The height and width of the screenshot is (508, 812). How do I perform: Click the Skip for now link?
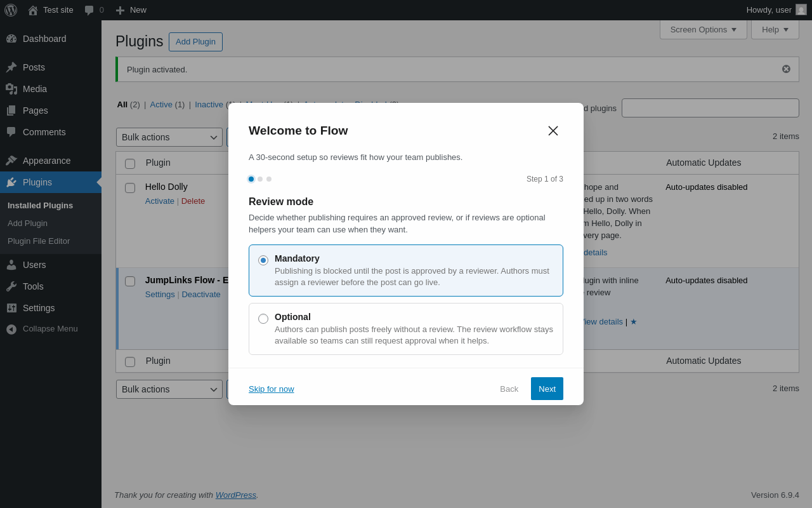point(272,389)
